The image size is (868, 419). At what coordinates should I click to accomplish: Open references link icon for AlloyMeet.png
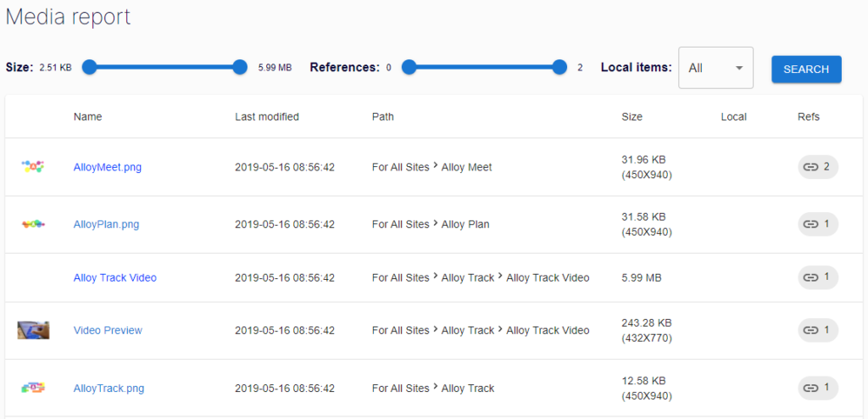(x=810, y=167)
